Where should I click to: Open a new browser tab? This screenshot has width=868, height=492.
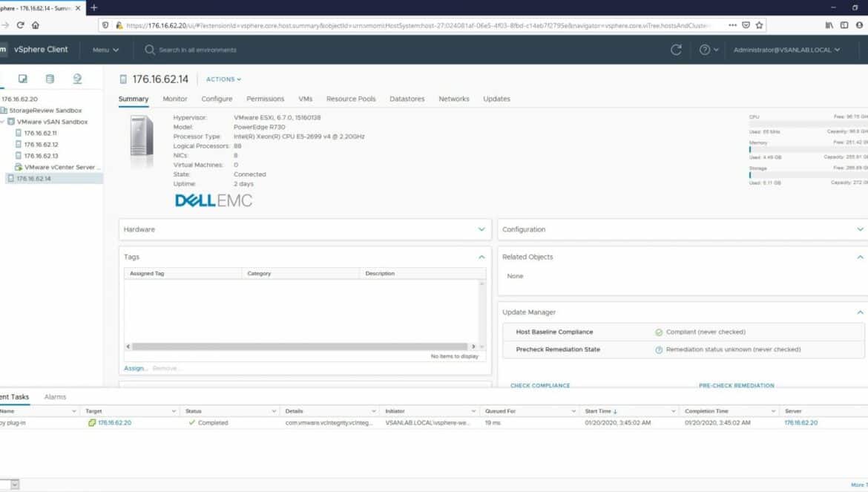point(94,7)
